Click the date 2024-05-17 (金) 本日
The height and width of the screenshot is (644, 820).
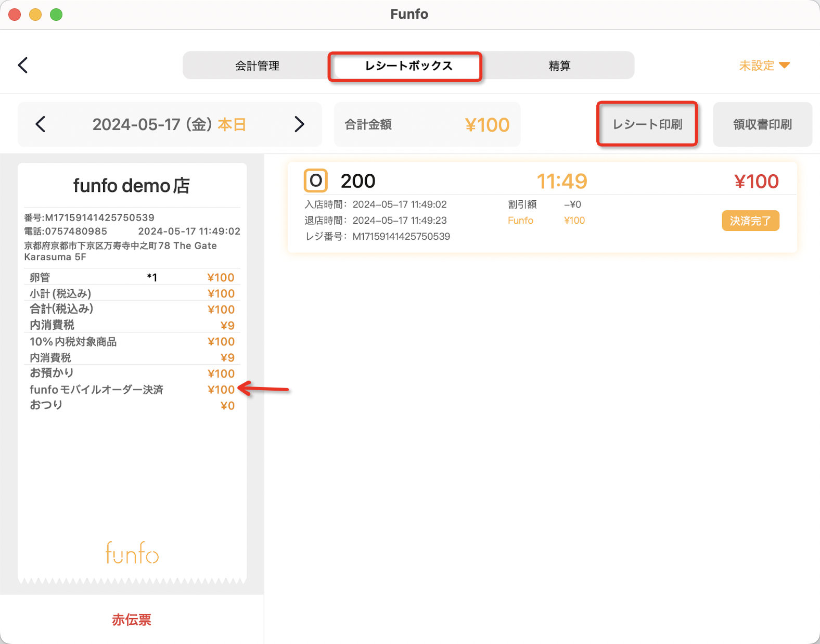coord(169,124)
